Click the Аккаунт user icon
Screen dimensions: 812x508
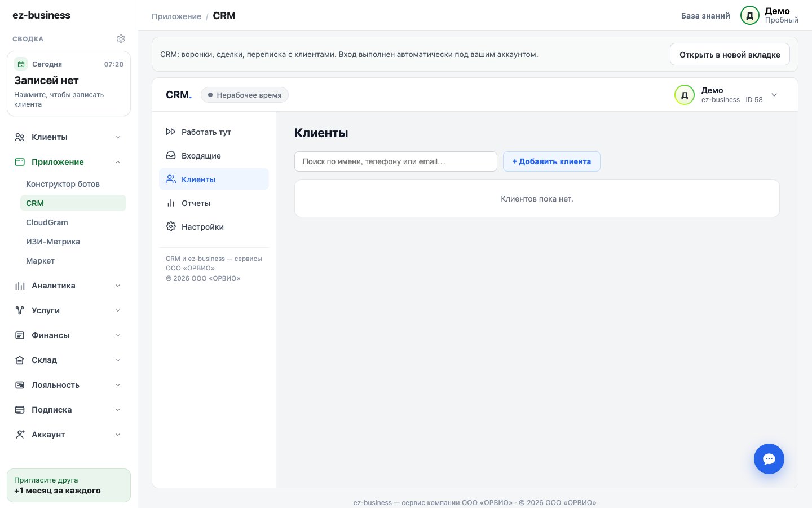pos(20,435)
